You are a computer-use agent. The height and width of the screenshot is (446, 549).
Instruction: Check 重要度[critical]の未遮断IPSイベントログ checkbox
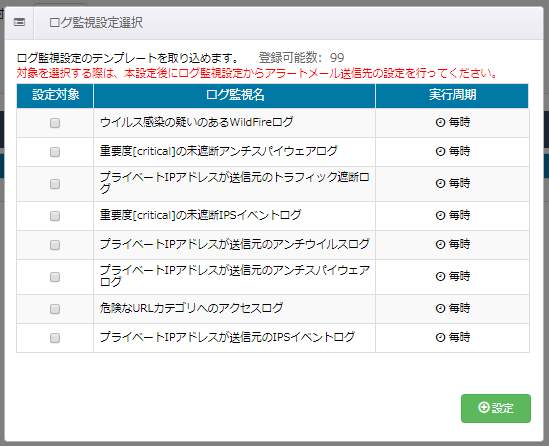(55, 216)
